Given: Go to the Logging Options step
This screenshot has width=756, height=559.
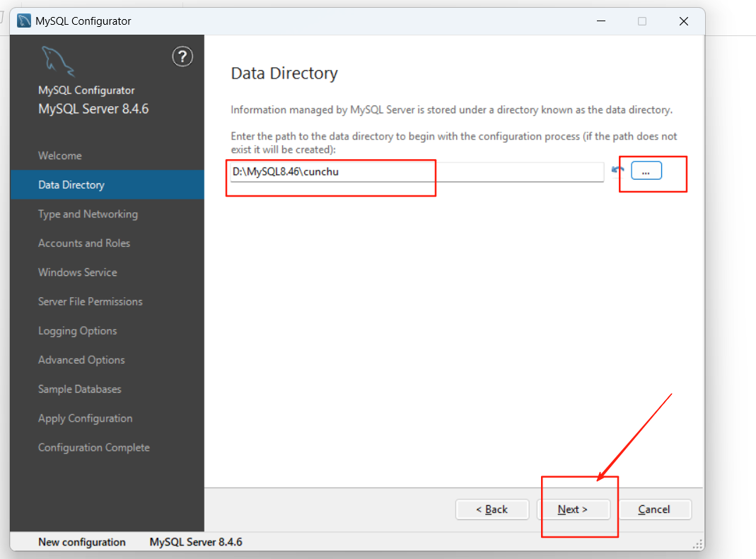Looking at the screenshot, I should pos(77,331).
